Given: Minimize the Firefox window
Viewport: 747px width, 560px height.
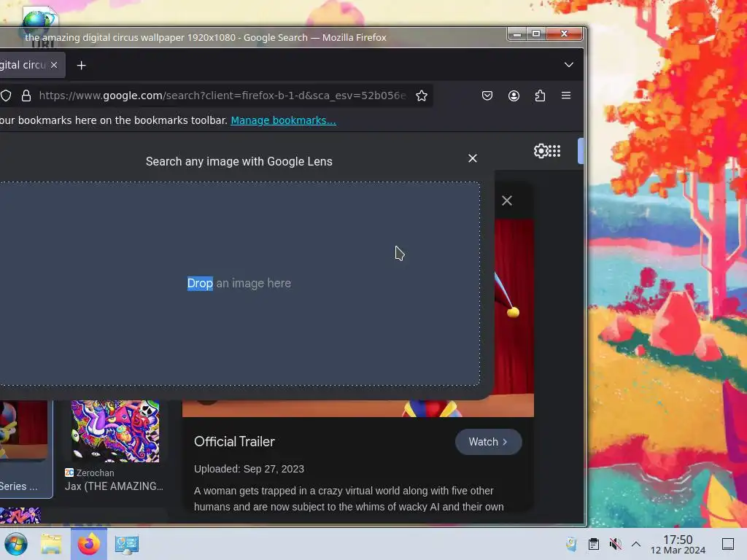Looking at the screenshot, I should coord(517,34).
